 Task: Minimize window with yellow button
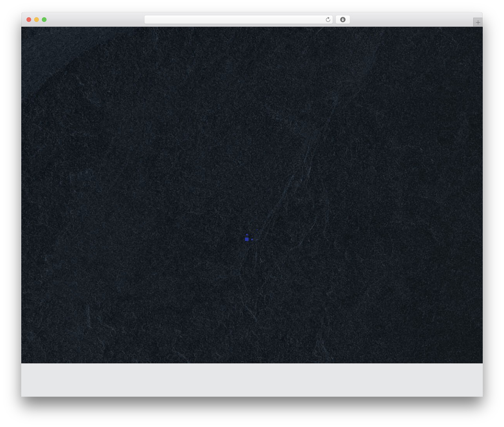[36, 20]
